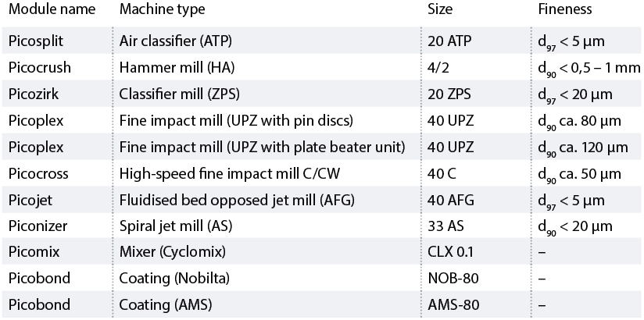644x320 pixels.
Task: Select the Coating (Nobilta) cell
Action: click(166, 279)
